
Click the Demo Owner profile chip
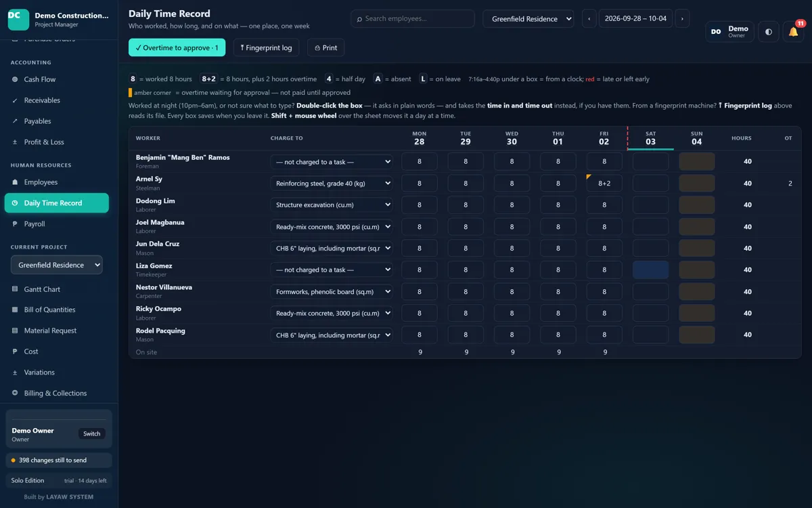[729, 32]
